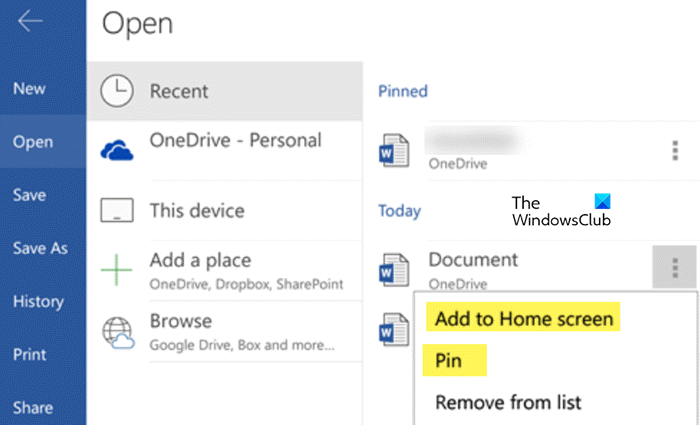
Task: Open the pinned file's three-dot menu
Action: click(x=675, y=150)
